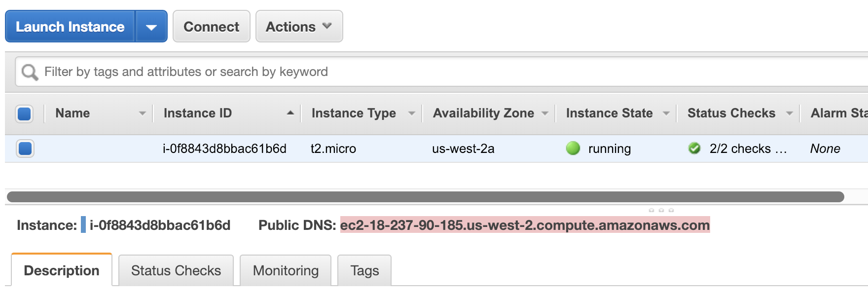Click the horizontal scrollbar below instance table

tap(426, 197)
